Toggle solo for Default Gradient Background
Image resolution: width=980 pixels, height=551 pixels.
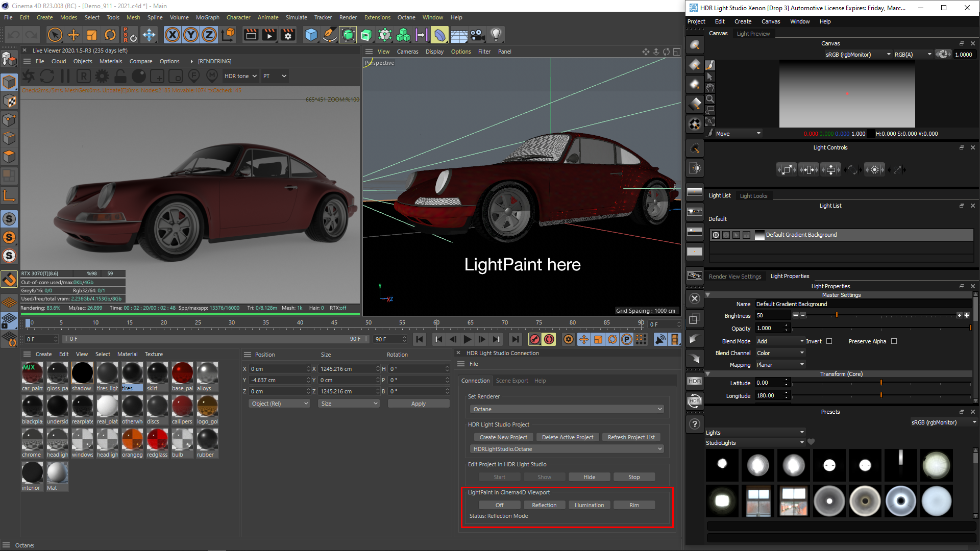coord(726,235)
